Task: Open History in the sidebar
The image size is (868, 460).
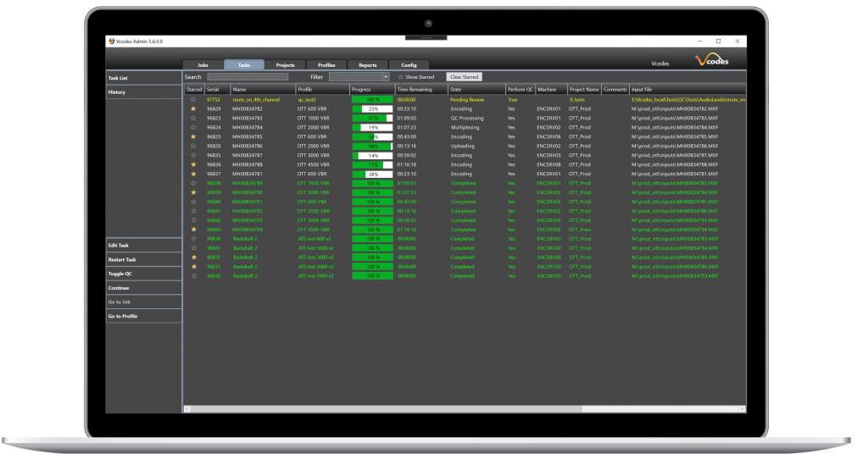Action: click(143, 91)
